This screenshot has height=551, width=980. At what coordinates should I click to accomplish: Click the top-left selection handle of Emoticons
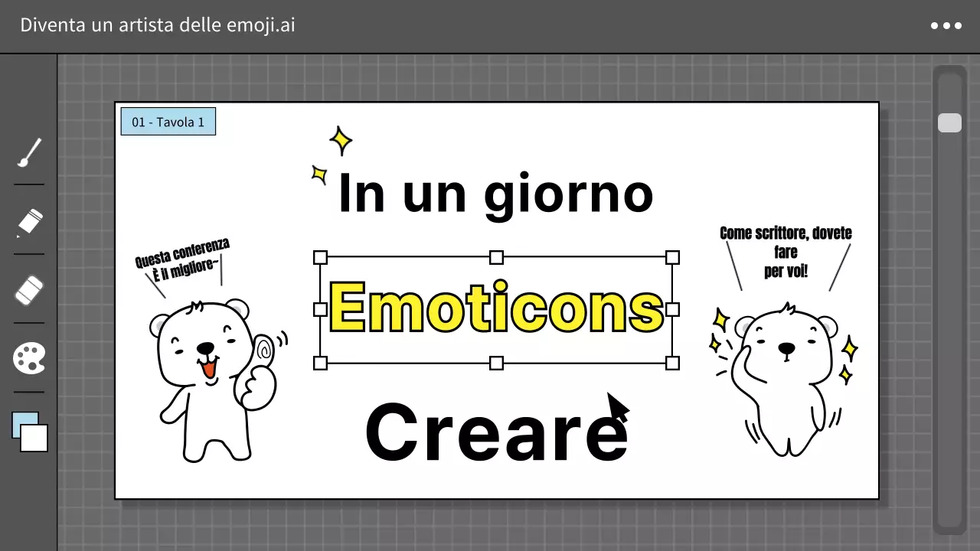coord(320,257)
